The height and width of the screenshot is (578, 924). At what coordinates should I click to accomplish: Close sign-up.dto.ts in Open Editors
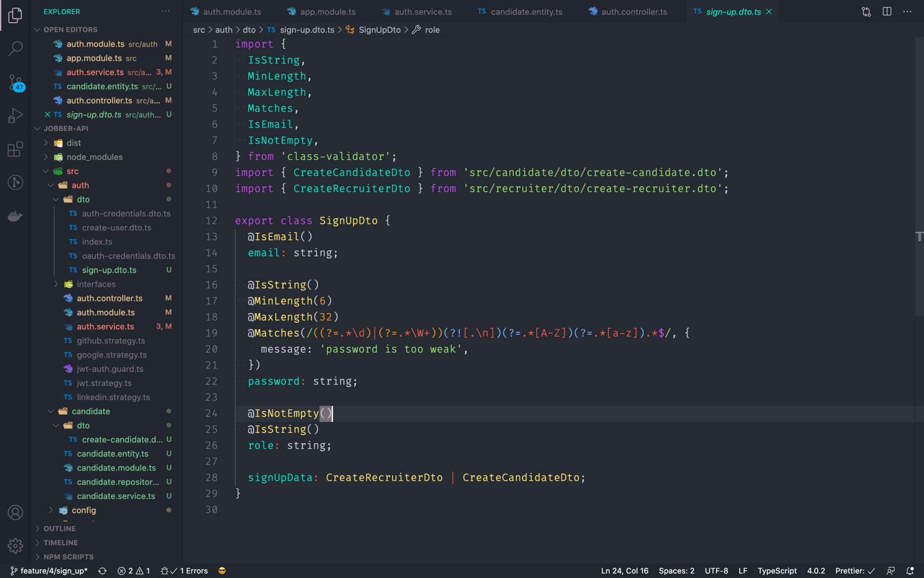pos(47,115)
